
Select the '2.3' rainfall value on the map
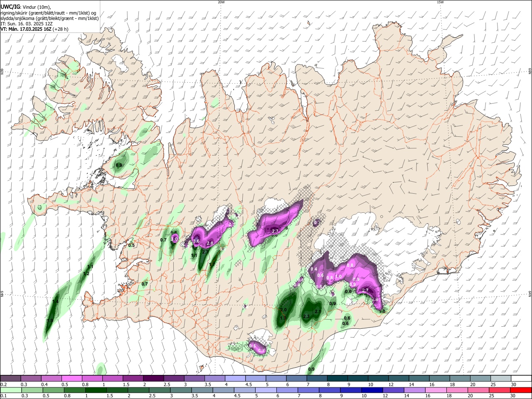pos(306,317)
